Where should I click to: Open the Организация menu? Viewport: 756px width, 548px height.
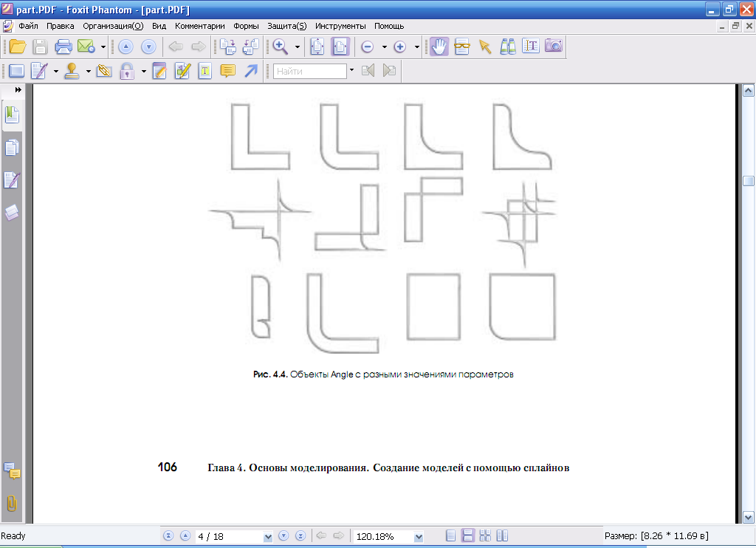[x=113, y=26]
